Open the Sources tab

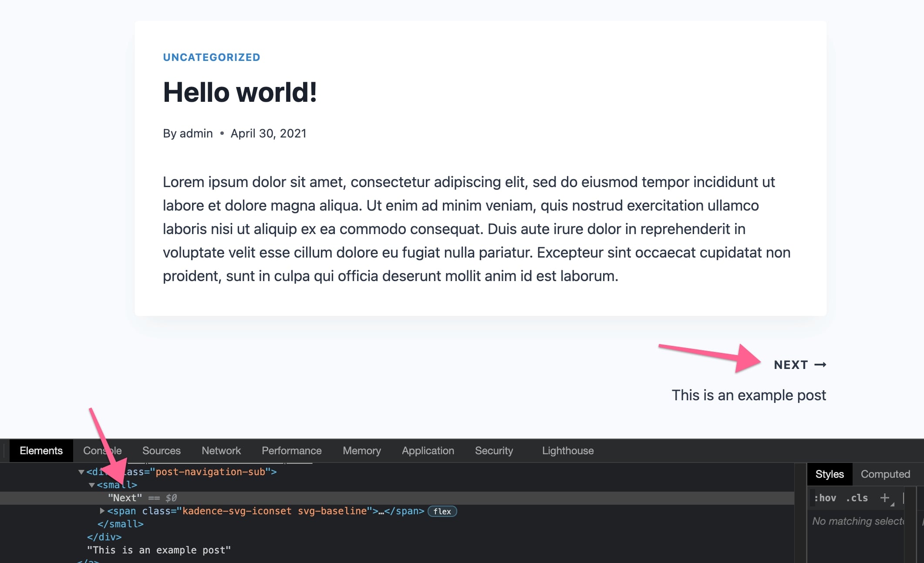pos(161,450)
